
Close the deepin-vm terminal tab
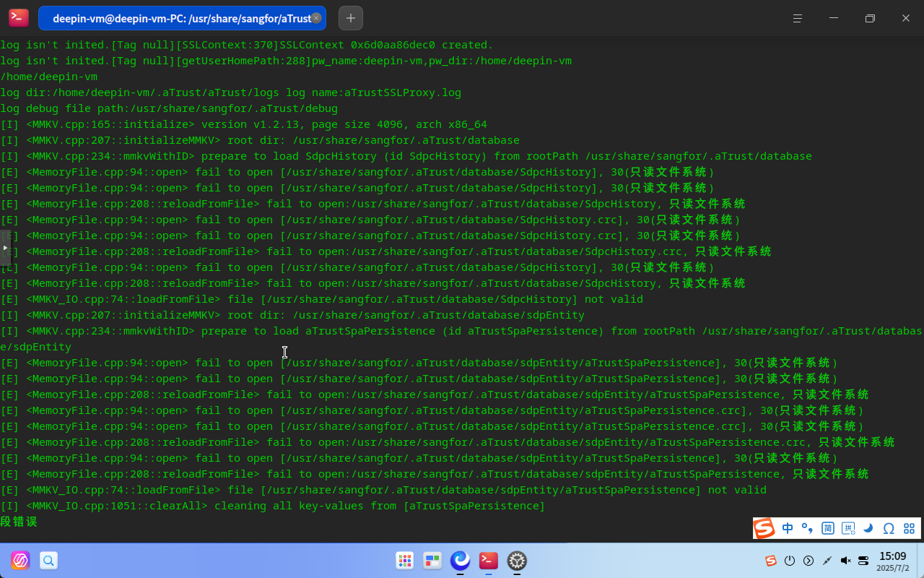[x=316, y=18]
